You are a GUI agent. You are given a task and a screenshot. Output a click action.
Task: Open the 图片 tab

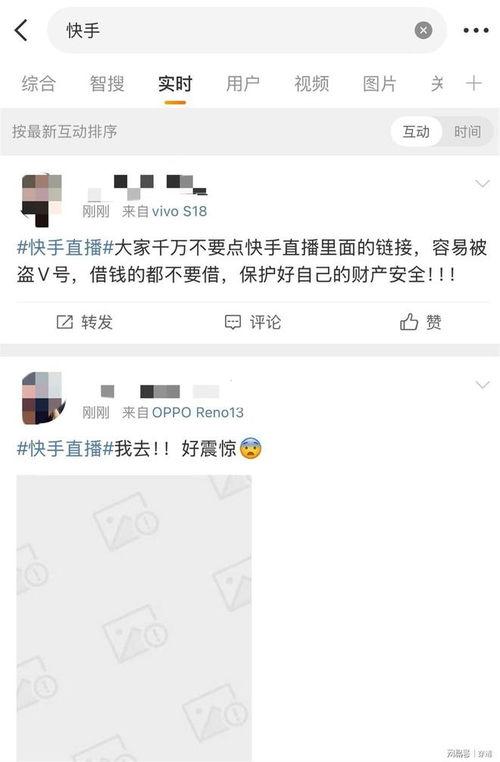pyautogui.click(x=379, y=84)
